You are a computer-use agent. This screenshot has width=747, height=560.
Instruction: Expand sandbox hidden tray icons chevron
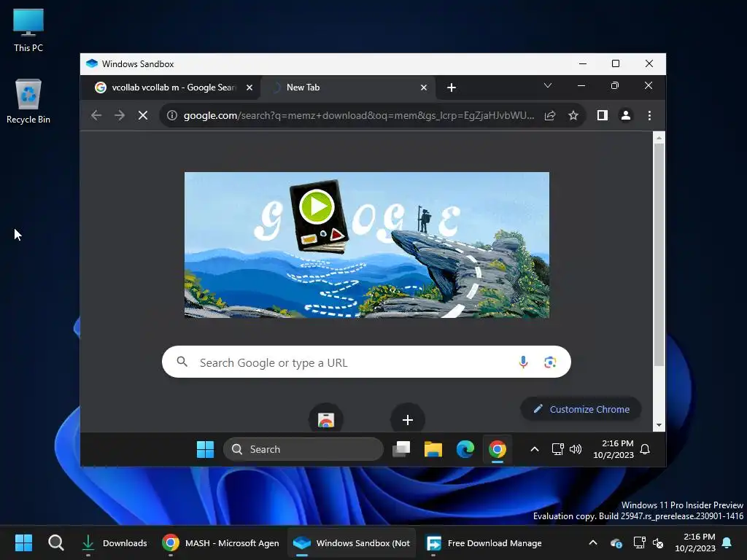pyautogui.click(x=535, y=449)
